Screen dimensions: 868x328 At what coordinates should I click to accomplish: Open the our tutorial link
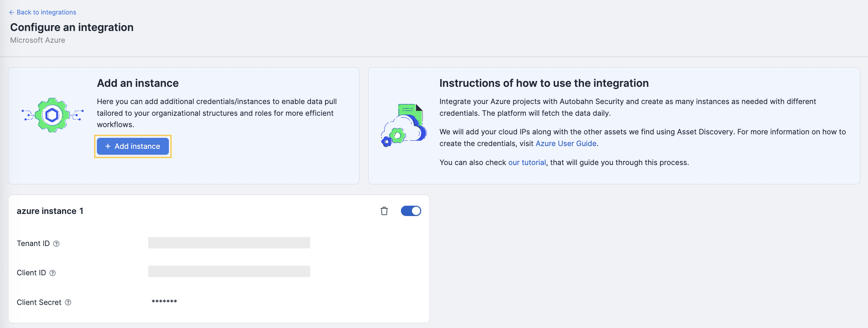(527, 162)
